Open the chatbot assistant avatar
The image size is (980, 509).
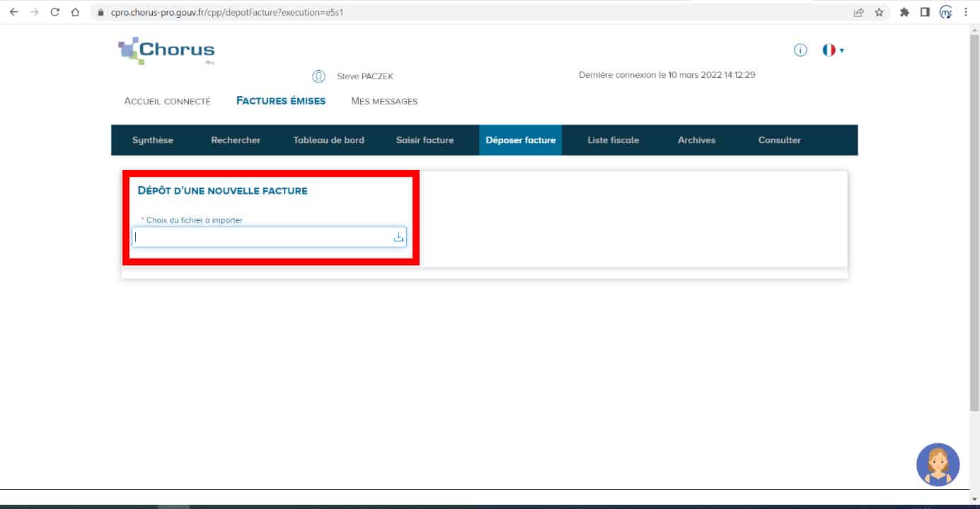coord(938,464)
